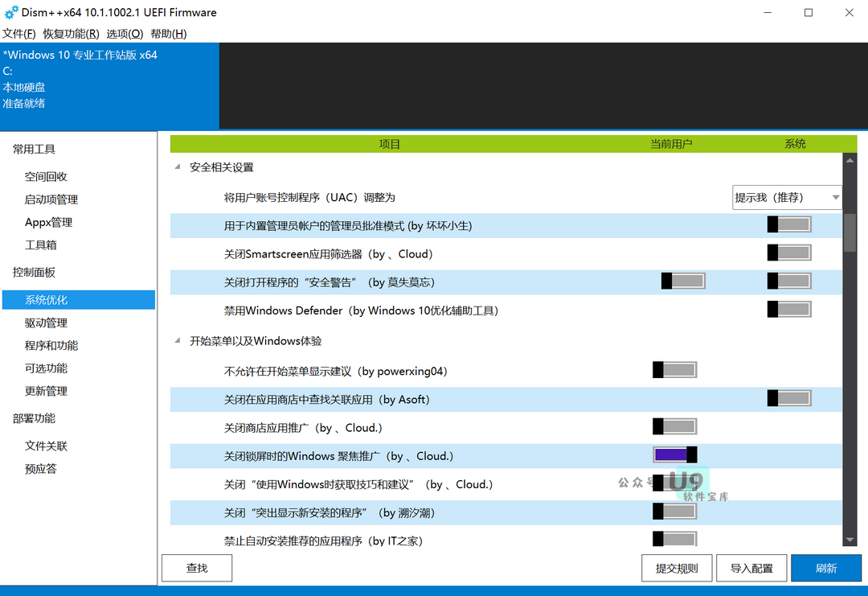Click the 查找 button

coord(197,568)
